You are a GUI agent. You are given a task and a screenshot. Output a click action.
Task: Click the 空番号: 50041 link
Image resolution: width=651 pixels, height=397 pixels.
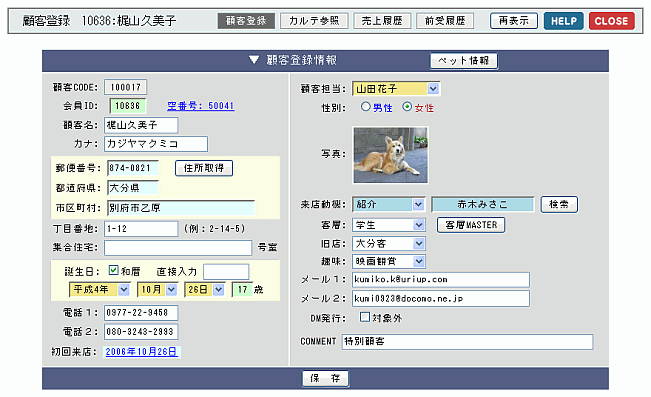click(x=201, y=106)
